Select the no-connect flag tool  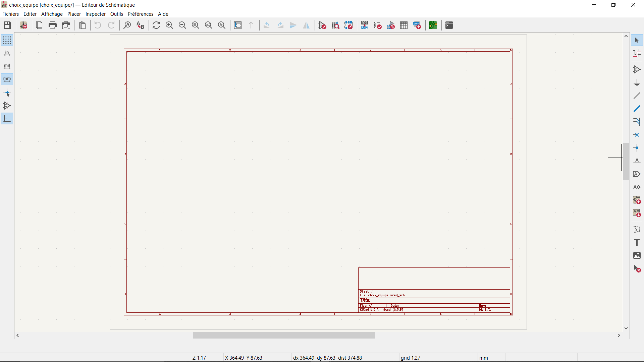[637, 135]
